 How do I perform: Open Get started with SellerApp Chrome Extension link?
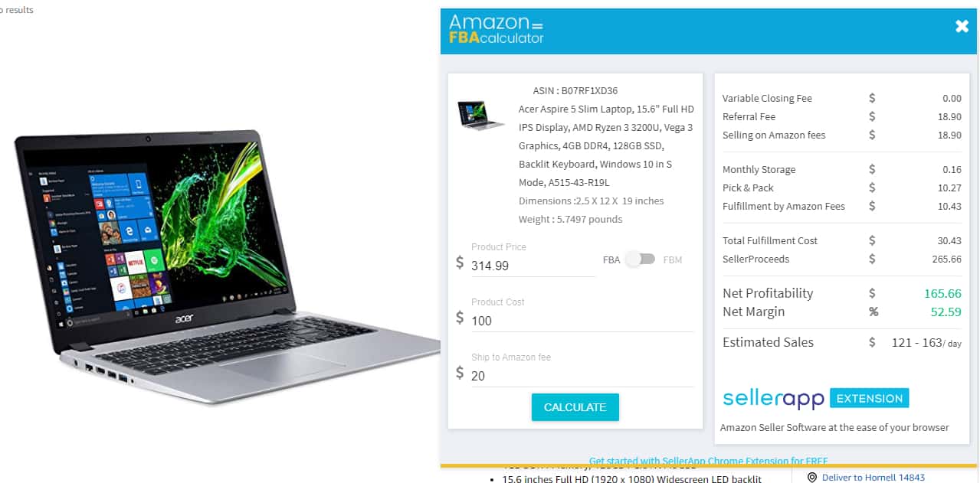708,461
